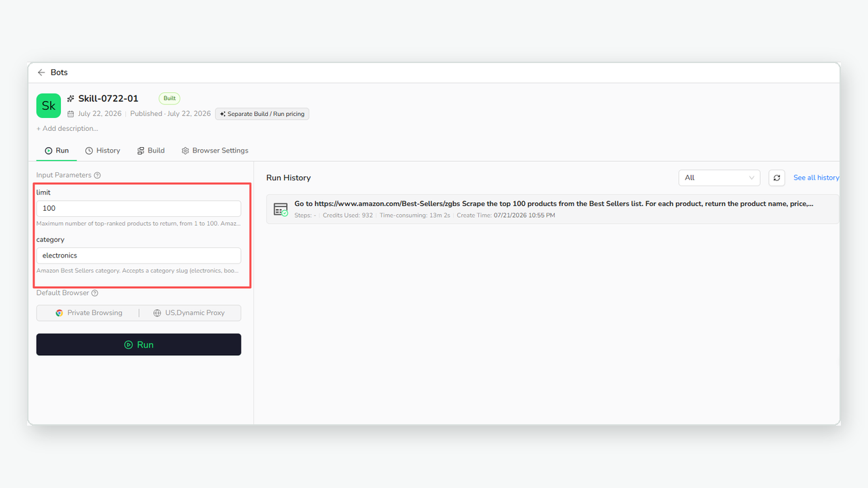Click Add description placeholder

67,128
